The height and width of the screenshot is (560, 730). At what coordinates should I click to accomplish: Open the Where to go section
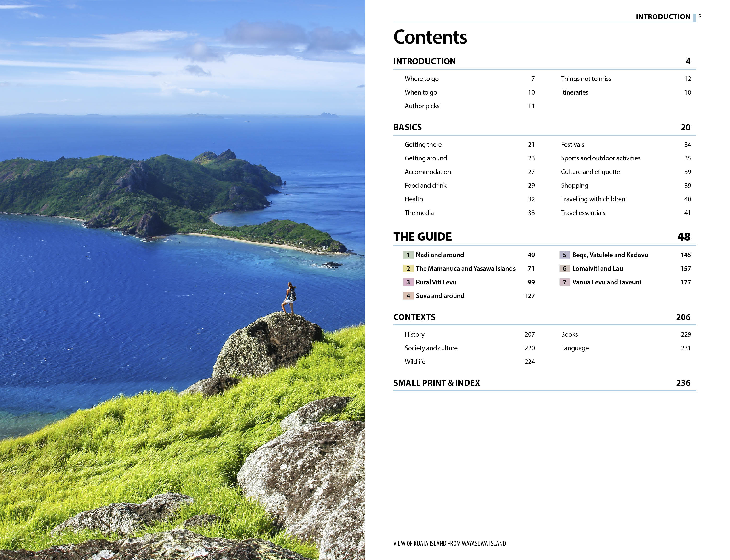(421, 79)
